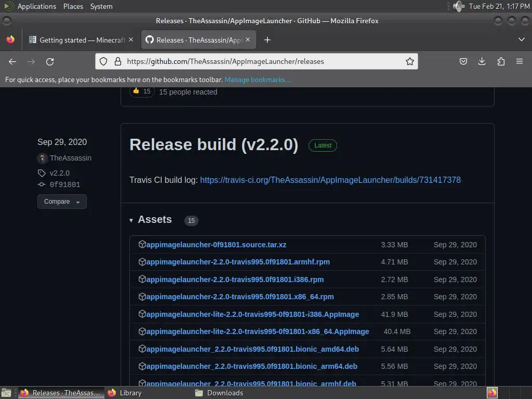Open Release build (v2.2.0) title
Image resolution: width=532 pixels, height=399 pixels.
pyautogui.click(x=214, y=144)
